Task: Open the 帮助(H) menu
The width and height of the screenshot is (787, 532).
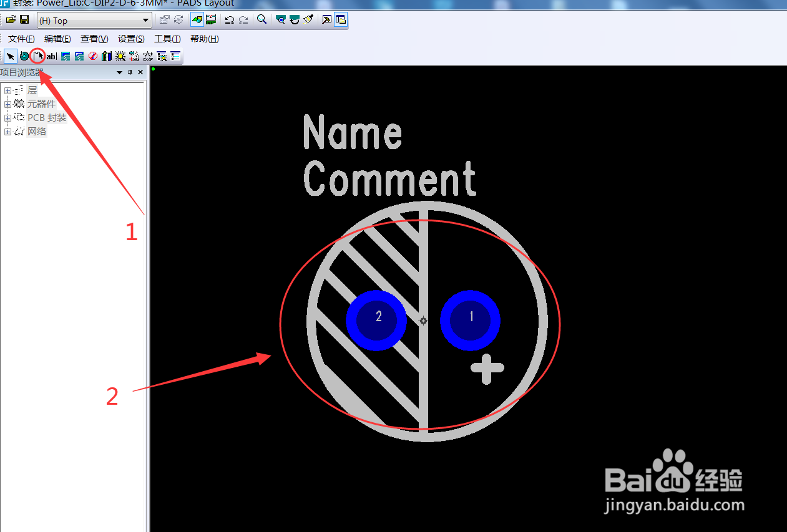Action: tap(204, 39)
